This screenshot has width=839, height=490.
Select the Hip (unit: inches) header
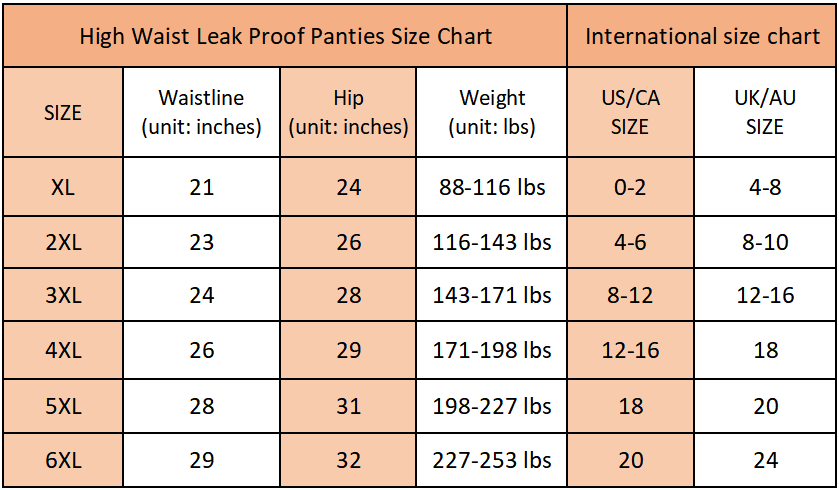(x=348, y=112)
